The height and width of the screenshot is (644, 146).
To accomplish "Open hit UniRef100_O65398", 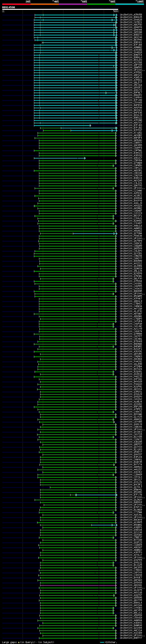I will (x=131, y=32).
